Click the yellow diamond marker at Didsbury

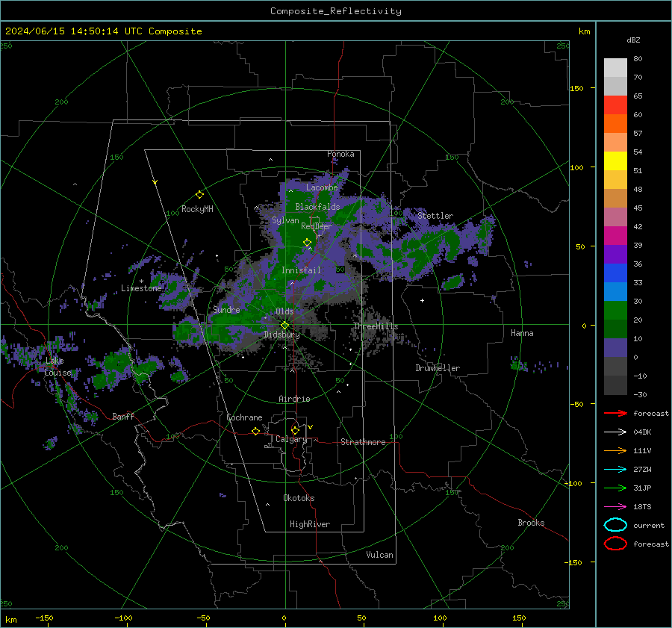284,326
